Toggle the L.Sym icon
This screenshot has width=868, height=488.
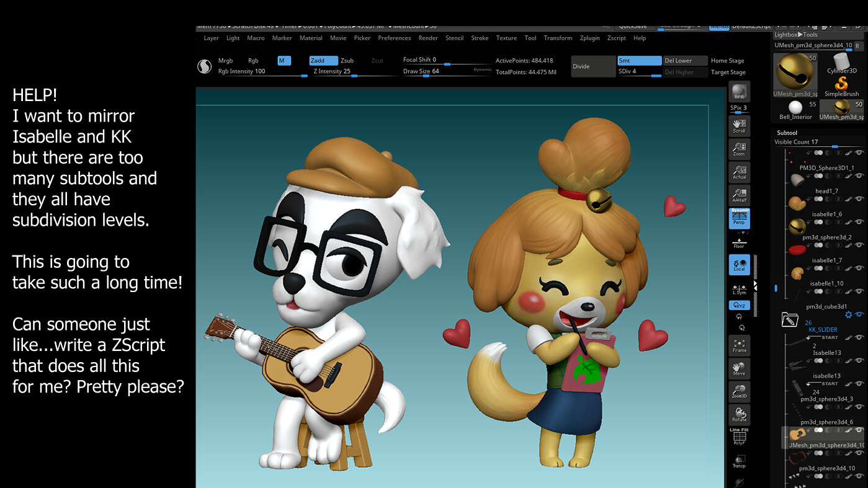pos(739,288)
